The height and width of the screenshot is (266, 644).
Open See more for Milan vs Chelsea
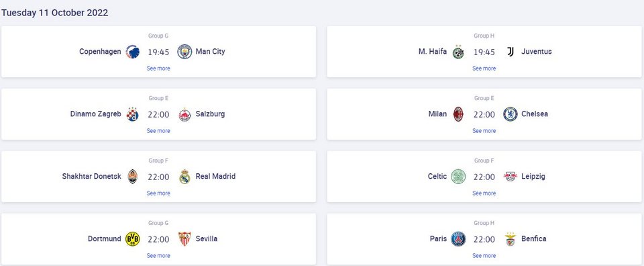484,131
